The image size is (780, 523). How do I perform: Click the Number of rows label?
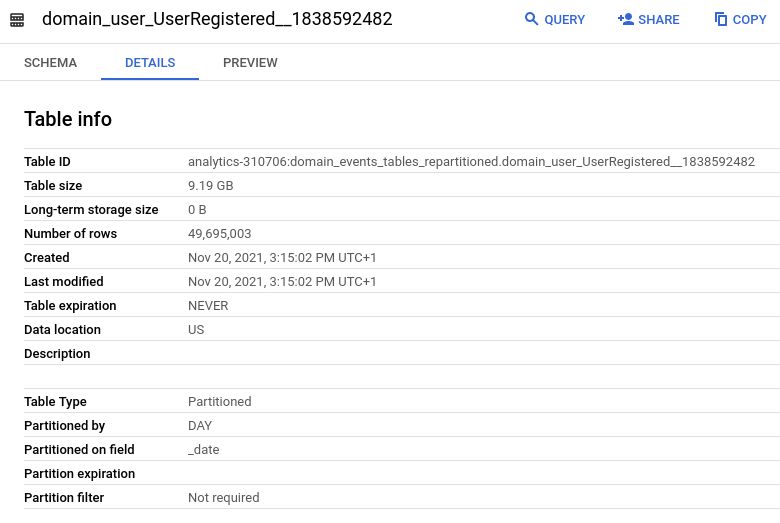coord(71,234)
